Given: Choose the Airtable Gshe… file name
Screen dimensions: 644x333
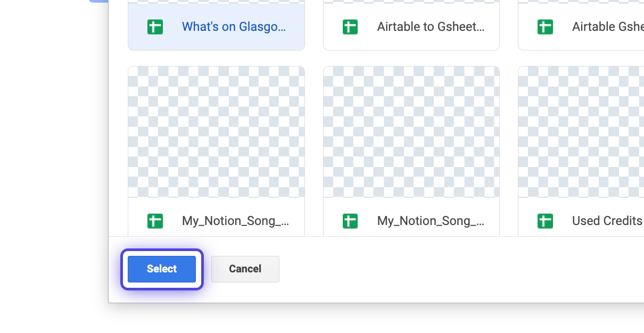Looking at the screenshot, I should tap(608, 27).
